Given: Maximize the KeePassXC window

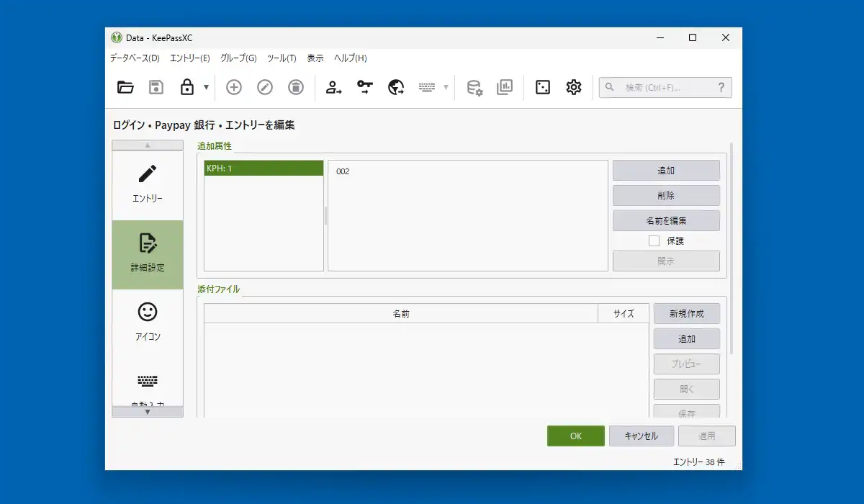Looking at the screenshot, I should click(693, 37).
